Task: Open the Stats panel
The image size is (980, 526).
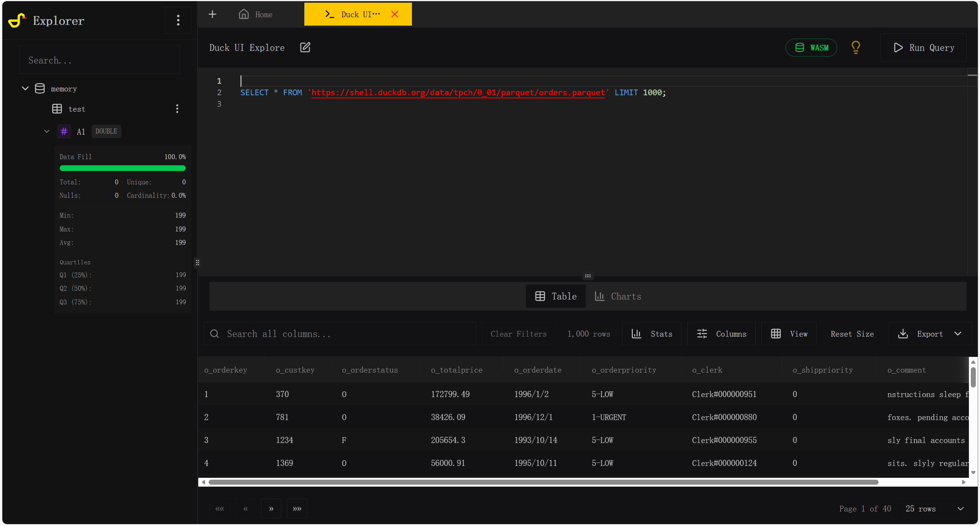Action: coord(651,334)
